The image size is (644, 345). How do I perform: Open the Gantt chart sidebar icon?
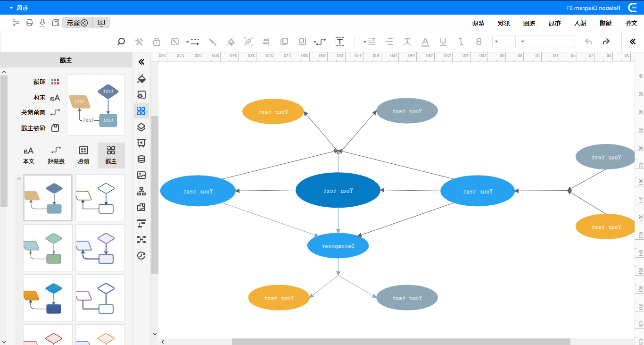[x=141, y=223]
